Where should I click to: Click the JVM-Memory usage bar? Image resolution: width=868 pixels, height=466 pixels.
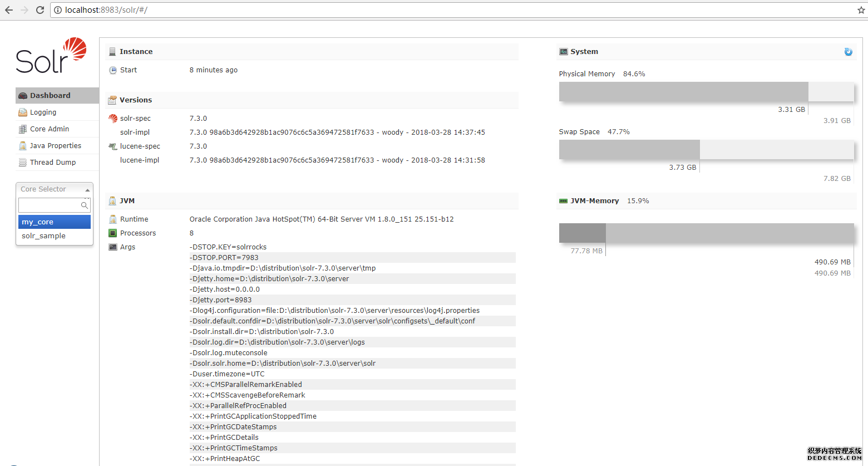click(x=706, y=233)
